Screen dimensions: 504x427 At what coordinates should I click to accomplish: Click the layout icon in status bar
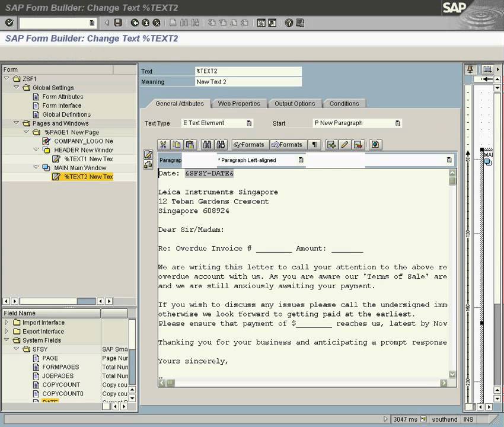pyautogui.click(x=423, y=419)
